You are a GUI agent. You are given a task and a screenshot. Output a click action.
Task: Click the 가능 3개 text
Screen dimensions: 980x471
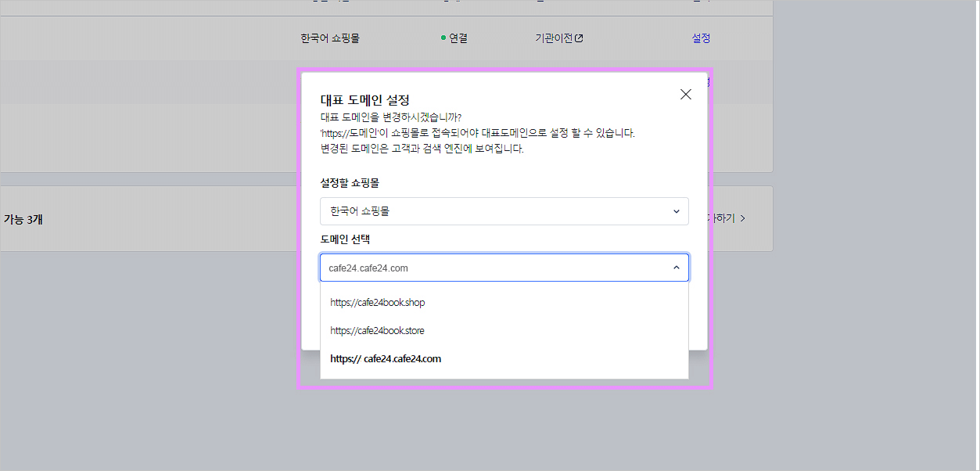point(22,219)
